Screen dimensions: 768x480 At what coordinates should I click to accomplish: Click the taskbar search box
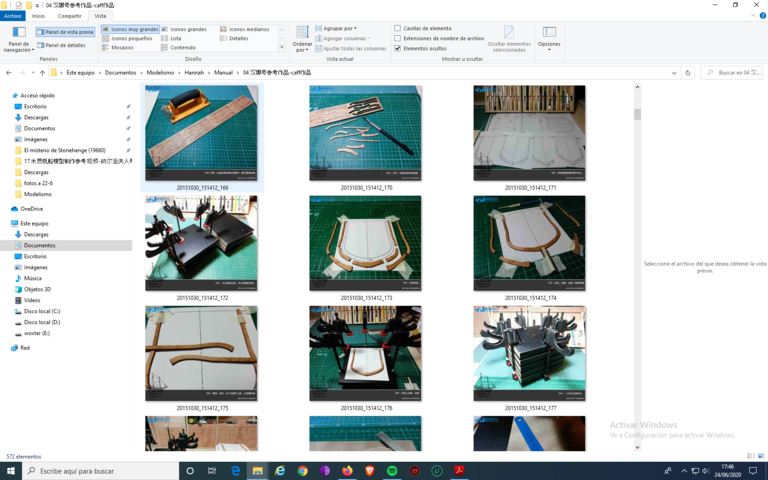point(101,471)
